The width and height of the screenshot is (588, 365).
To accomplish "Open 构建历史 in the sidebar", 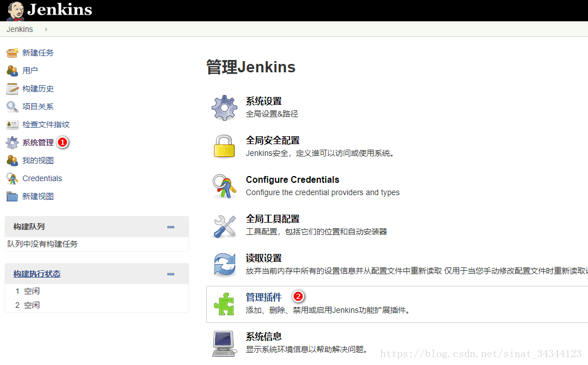I will (x=38, y=89).
